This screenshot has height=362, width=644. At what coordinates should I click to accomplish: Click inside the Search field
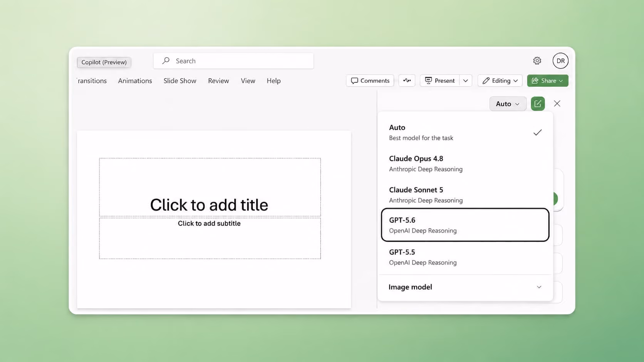click(x=233, y=61)
